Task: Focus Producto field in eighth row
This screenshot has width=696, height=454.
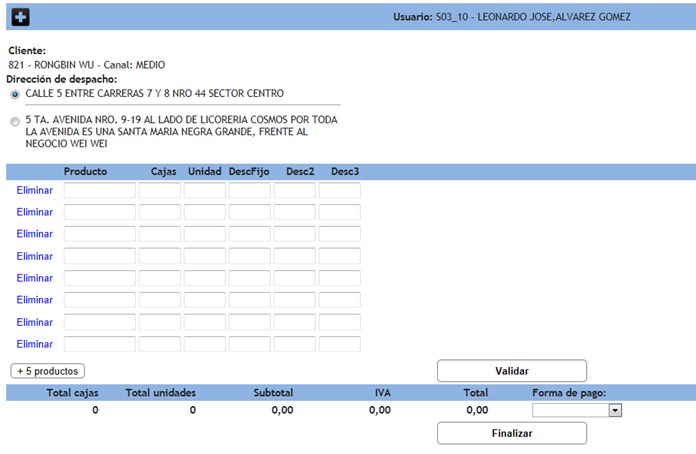Action: pyautogui.click(x=100, y=344)
